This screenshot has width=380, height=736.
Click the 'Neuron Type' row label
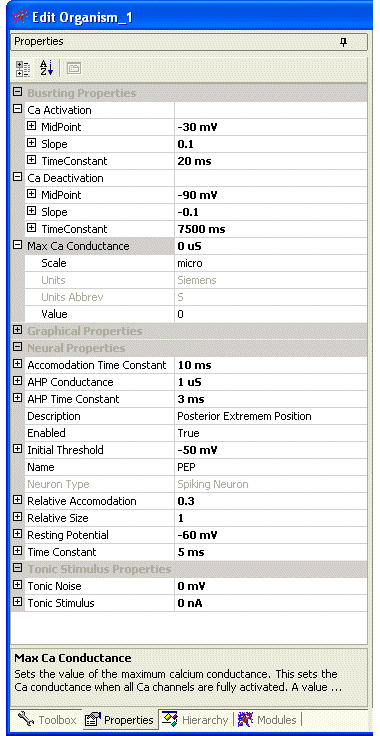58,484
